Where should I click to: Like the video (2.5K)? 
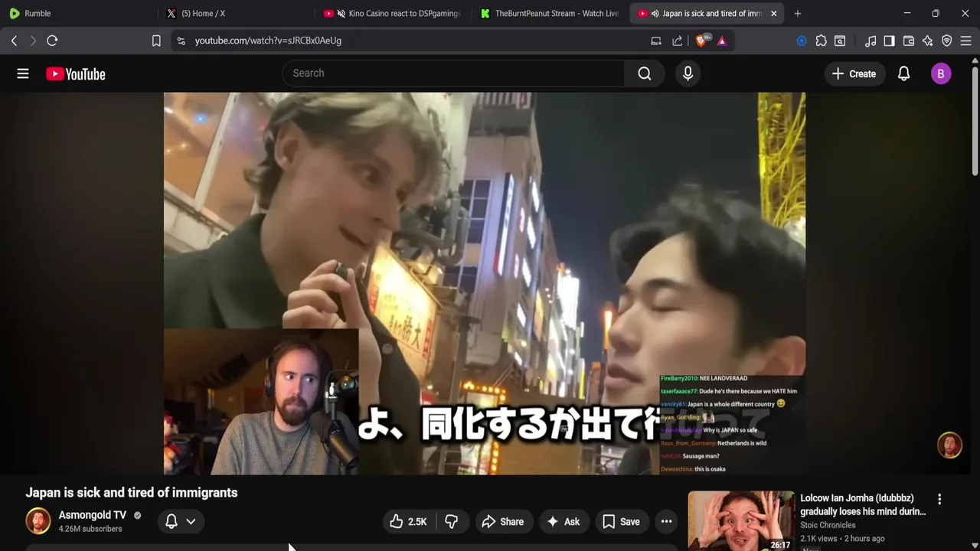coord(408,522)
